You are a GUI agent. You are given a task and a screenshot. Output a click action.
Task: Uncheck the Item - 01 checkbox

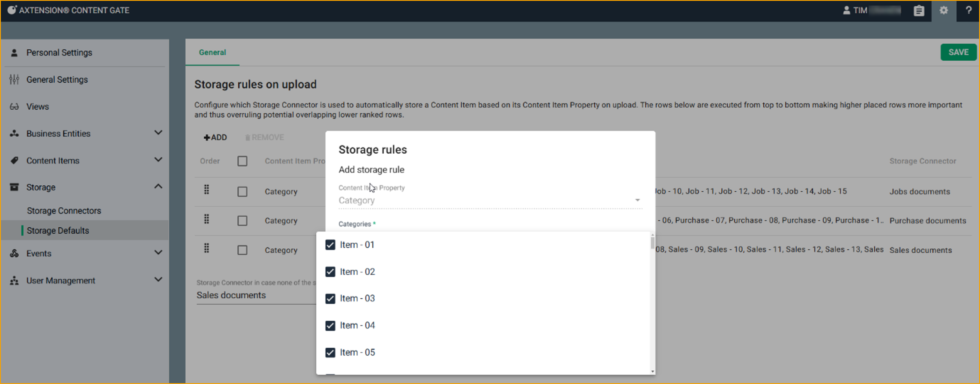(330, 245)
